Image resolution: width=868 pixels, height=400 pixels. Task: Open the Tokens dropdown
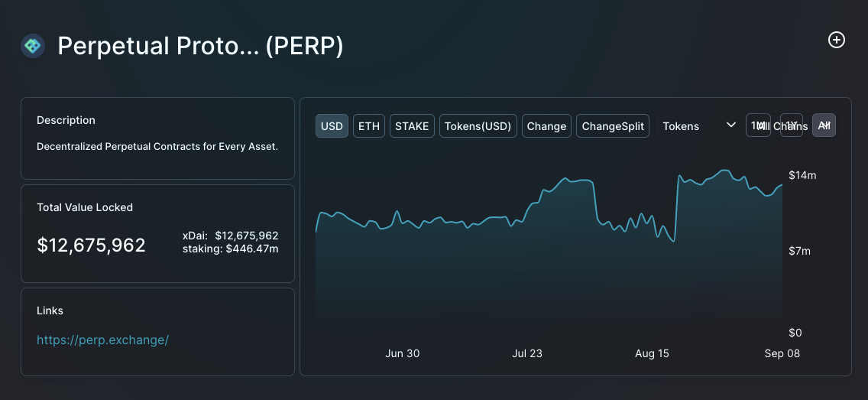pos(698,125)
